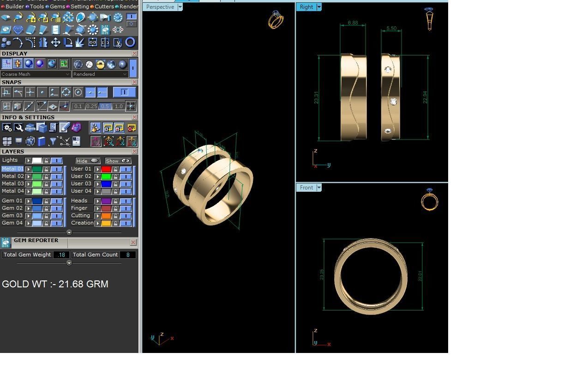The height and width of the screenshot is (377, 588).
Task: Open the Setting menu
Action: click(x=79, y=6)
